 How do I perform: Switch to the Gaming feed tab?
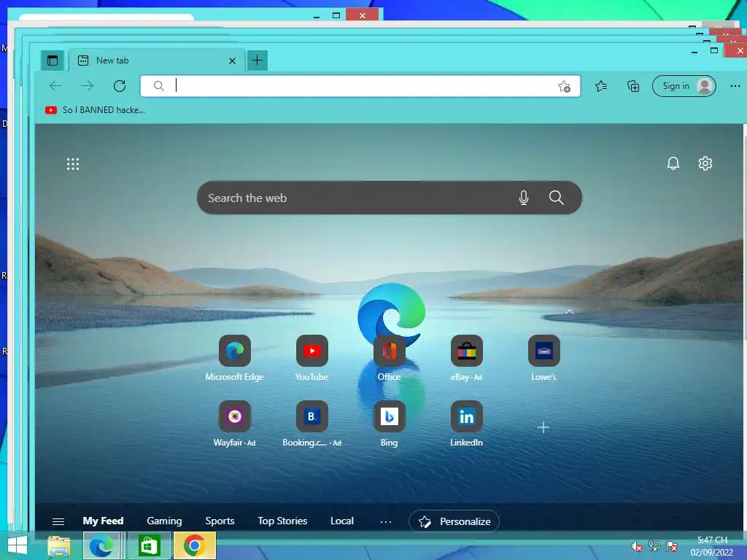164,521
